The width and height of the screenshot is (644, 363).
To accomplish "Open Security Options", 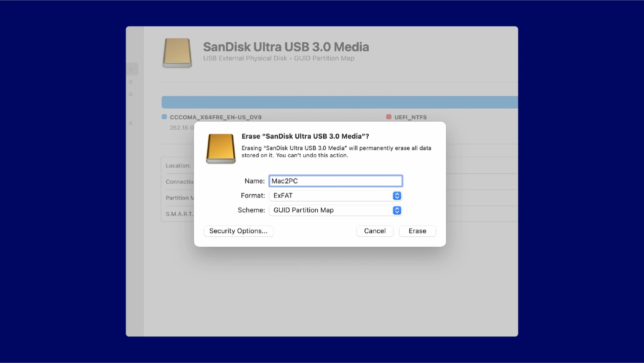I will pos(238,231).
